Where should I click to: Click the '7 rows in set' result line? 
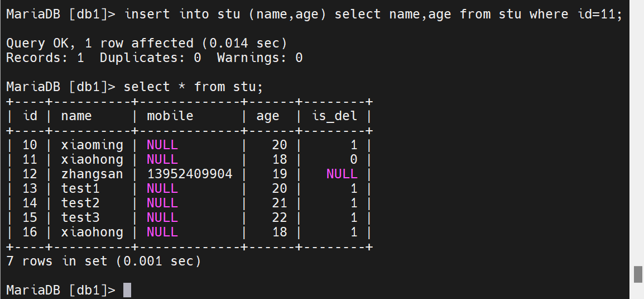[x=103, y=261]
